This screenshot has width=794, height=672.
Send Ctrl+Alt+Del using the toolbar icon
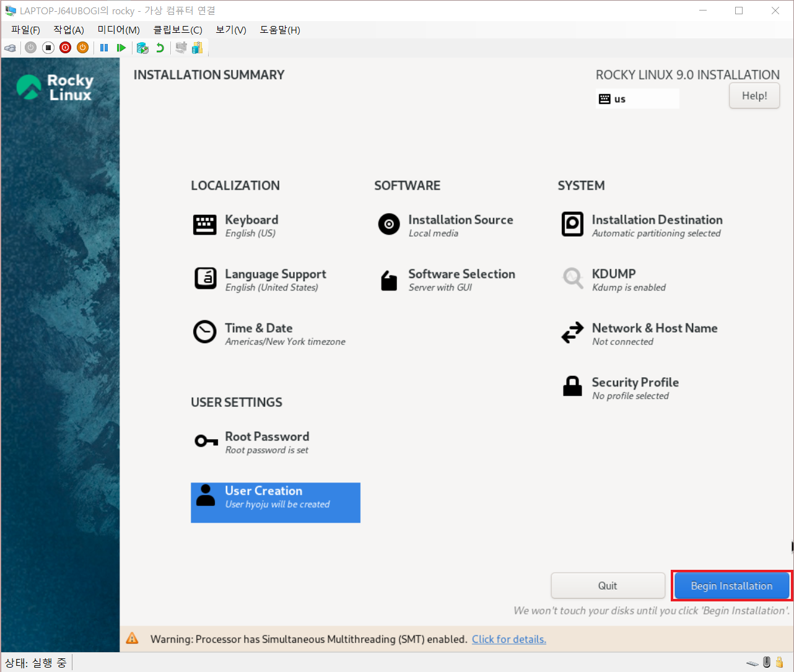tap(11, 48)
